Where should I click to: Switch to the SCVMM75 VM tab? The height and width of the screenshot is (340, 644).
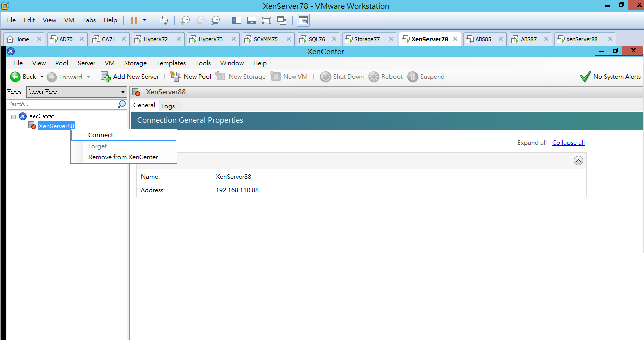(268, 39)
